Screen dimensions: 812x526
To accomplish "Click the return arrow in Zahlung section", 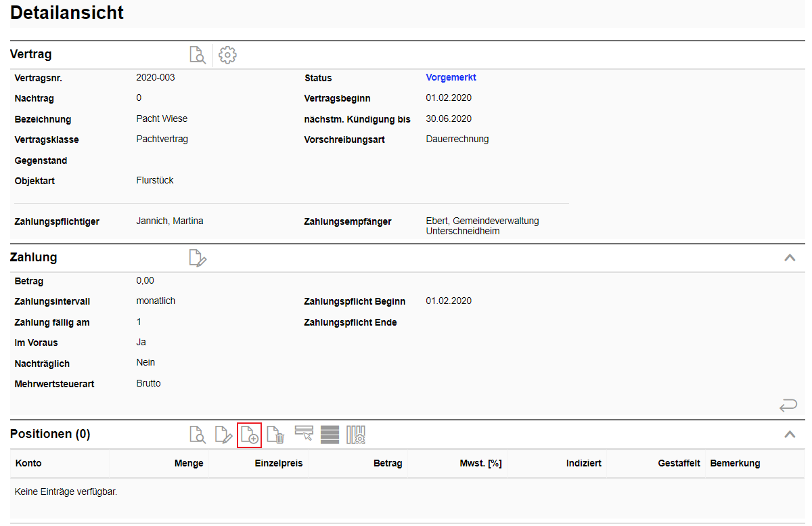I will pyautogui.click(x=788, y=406).
